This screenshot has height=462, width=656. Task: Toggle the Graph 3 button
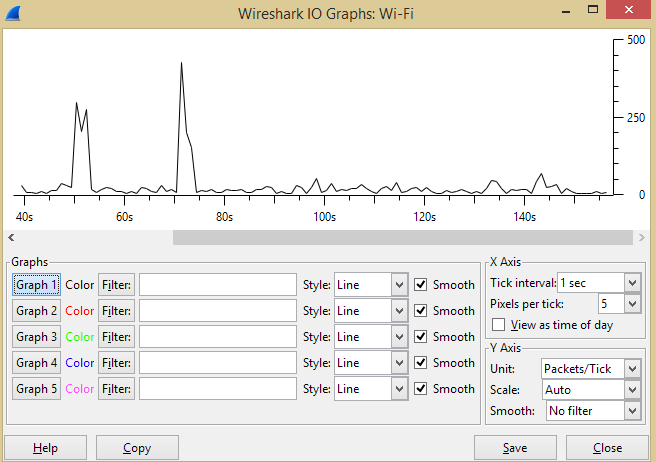coord(36,337)
